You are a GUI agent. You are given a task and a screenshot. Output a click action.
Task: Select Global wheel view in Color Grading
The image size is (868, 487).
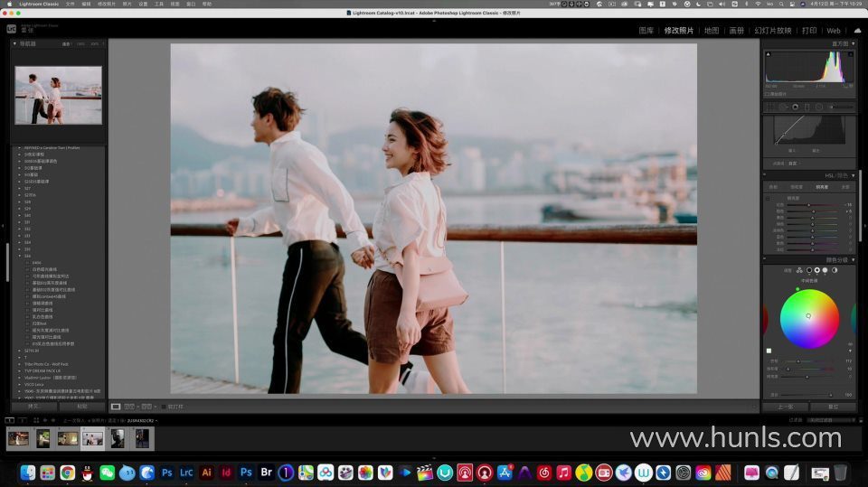pyautogui.click(x=835, y=271)
